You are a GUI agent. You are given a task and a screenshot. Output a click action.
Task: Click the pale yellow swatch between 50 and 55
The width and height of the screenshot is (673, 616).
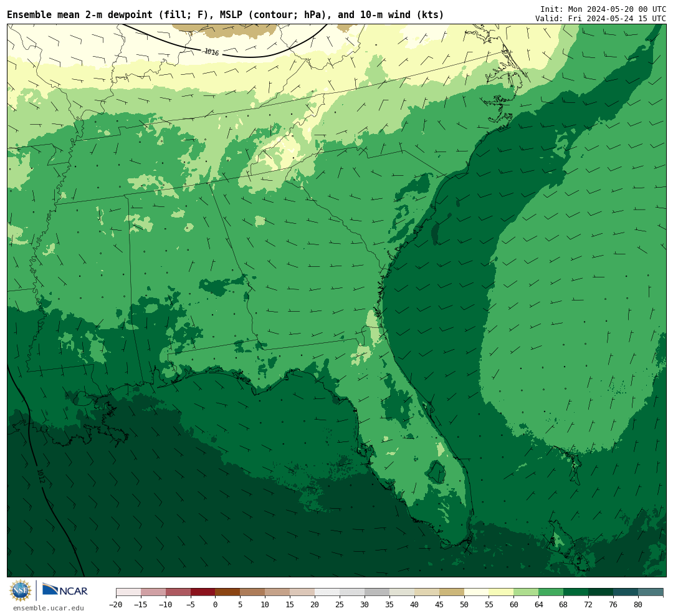pyautogui.click(x=477, y=592)
